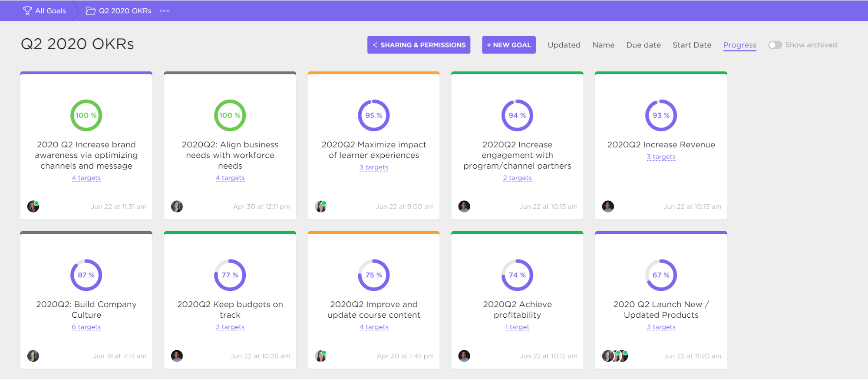Click the stacked owner avatars on Launch New Products card
The width and height of the screenshot is (868, 379).
click(x=615, y=356)
